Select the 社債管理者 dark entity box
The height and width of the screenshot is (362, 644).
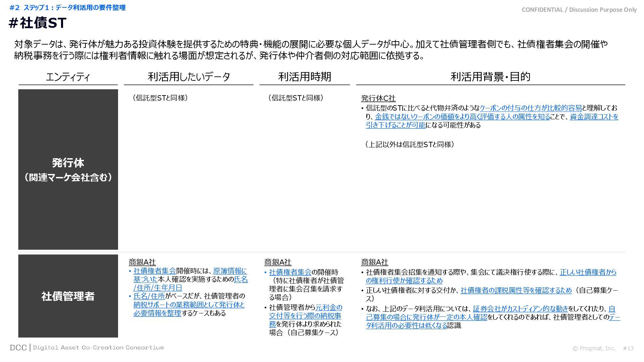coord(68,296)
